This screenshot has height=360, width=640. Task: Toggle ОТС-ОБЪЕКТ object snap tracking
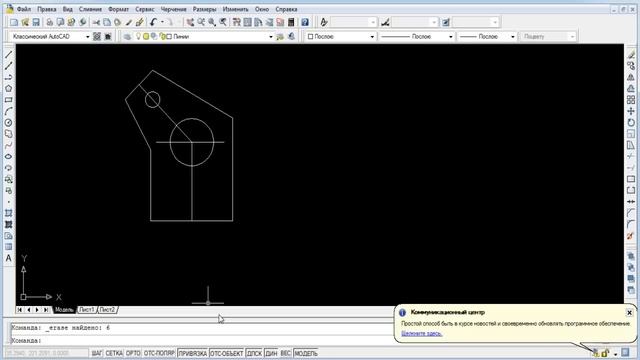[x=227, y=353]
